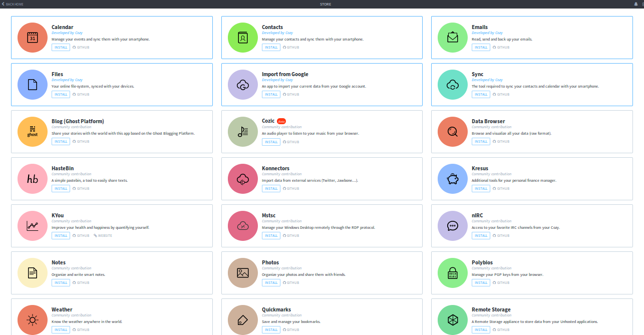Install the Cozic audio player
The height and width of the screenshot is (335, 644).
click(271, 142)
